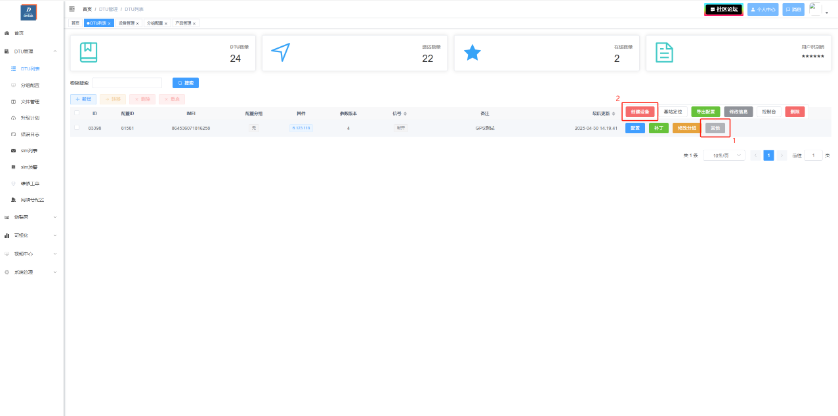This screenshot has height=416, width=838.
Task: Click the blue 配置 button in row 03398
Action: click(635, 128)
